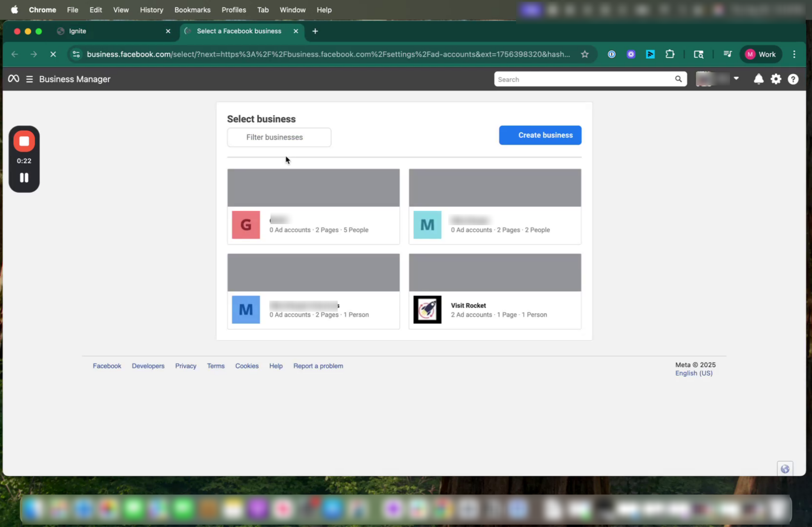Image resolution: width=812 pixels, height=527 pixels.
Task: Open the Window menu
Action: tap(292, 10)
